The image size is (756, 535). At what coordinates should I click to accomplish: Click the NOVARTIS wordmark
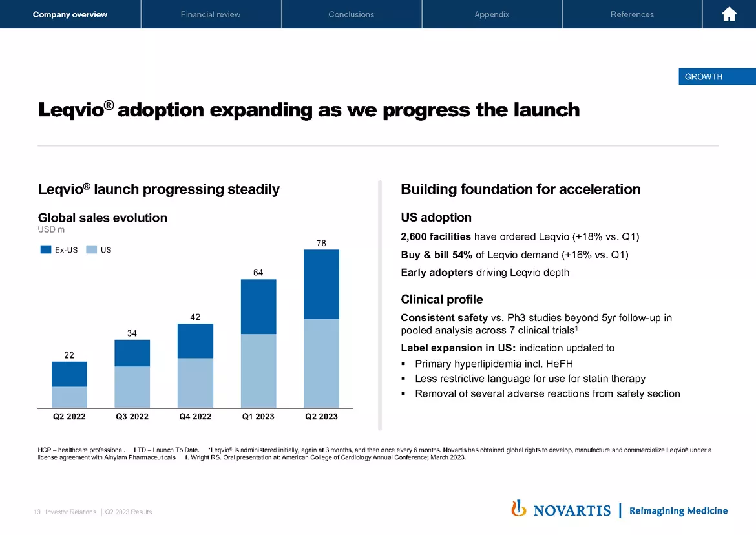pyautogui.click(x=572, y=510)
